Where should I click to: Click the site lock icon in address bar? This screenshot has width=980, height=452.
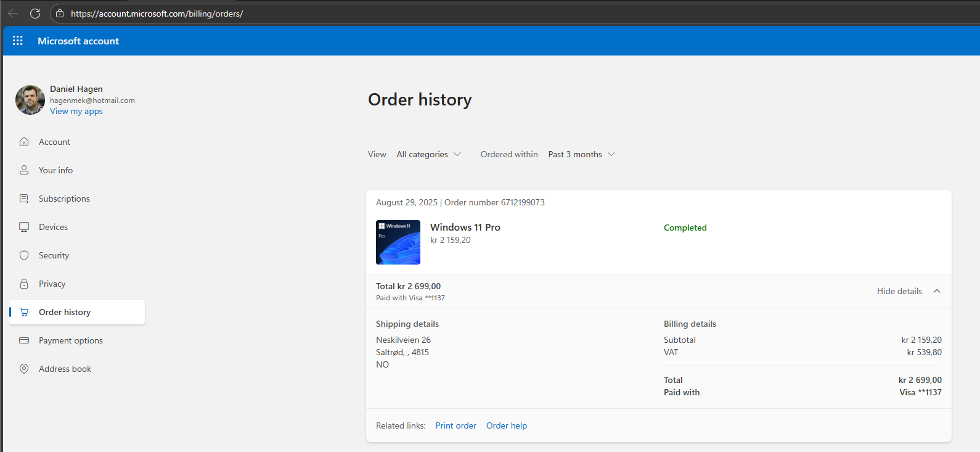coord(60,14)
